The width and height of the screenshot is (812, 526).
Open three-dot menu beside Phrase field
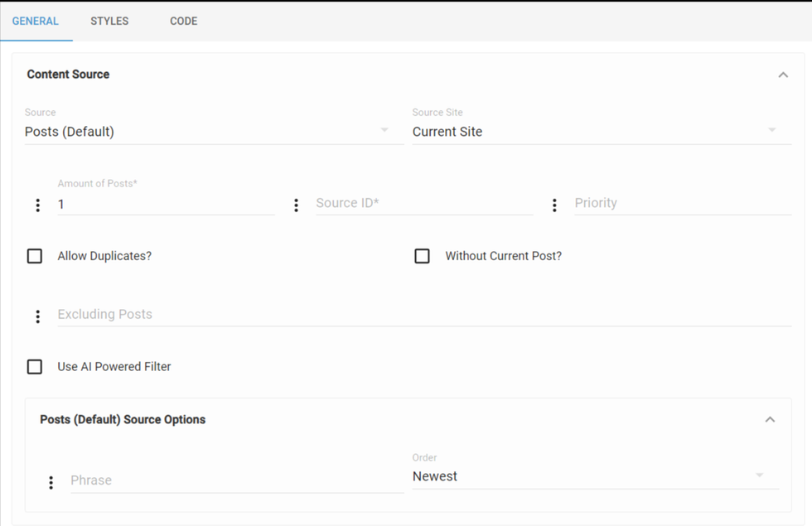51,481
